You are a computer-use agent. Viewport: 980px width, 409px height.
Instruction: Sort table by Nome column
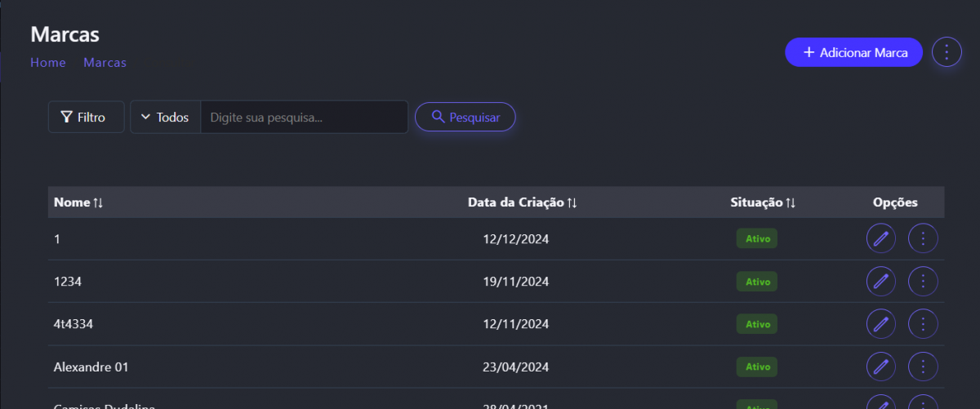[x=78, y=202]
